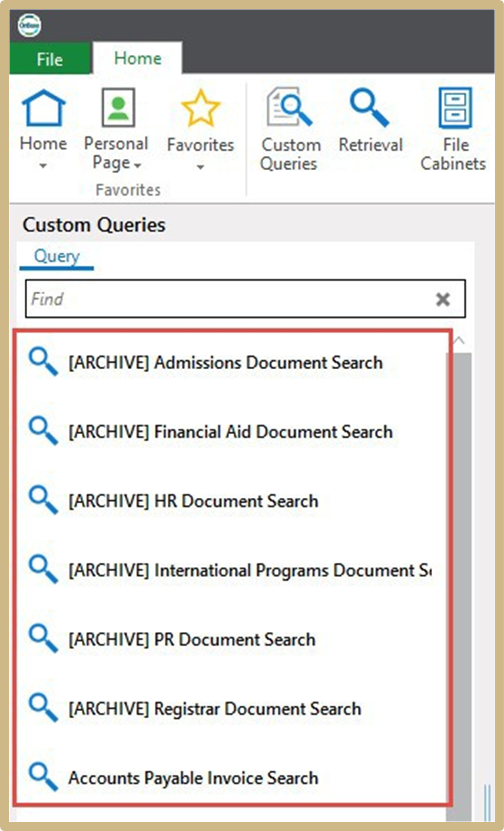Open the Custom Queries ribbon icon
Viewport: 504px width, 831px height.
point(289,108)
